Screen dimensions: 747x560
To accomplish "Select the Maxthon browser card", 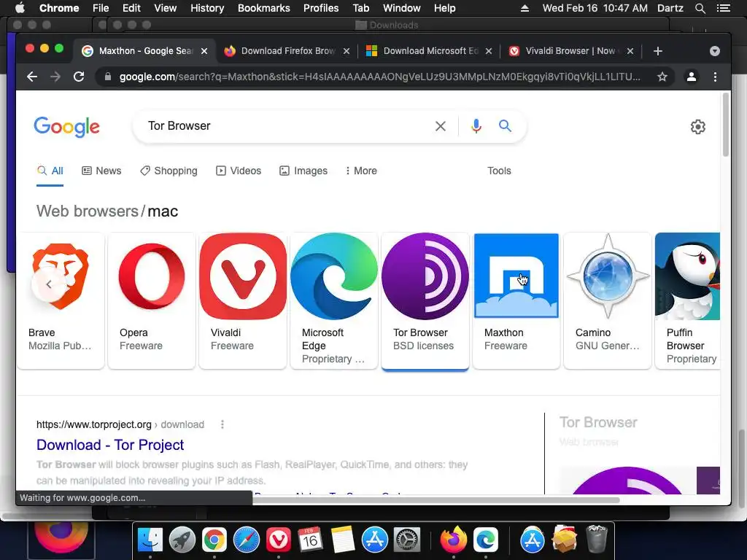I will coord(516,300).
